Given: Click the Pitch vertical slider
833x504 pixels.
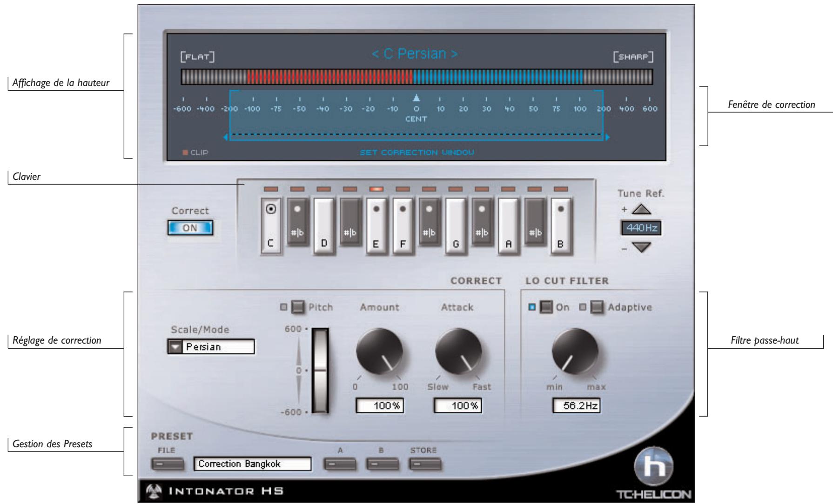Looking at the screenshot, I should (x=320, y=371).
